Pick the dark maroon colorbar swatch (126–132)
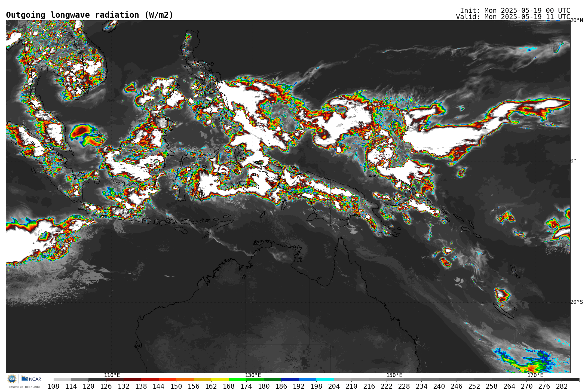 point(115,379)
